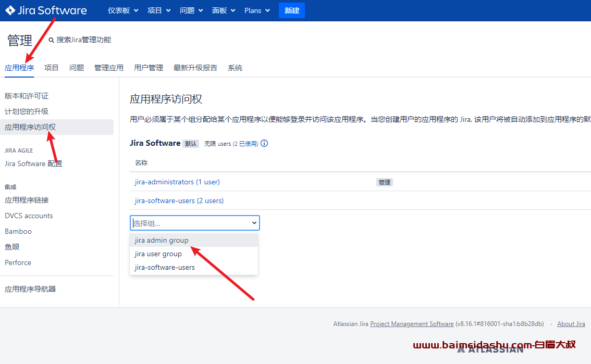Open the Plans dropdown menu
The width and height of the screenshot is (591, 364).
coord(257,10)
